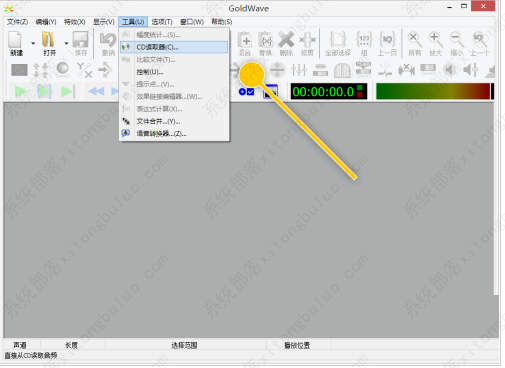Click the blue rewind button
This screenshot has width=505, height=368.
96,91
